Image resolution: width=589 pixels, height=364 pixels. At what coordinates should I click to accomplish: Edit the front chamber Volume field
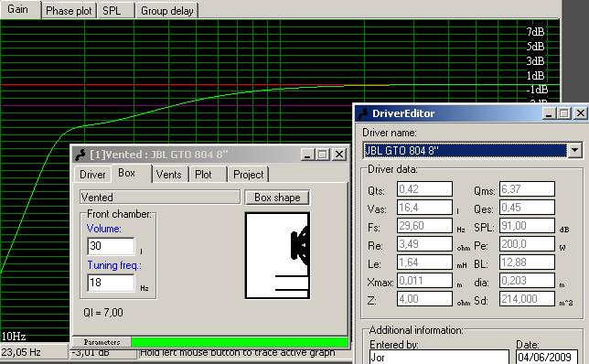[111, 246]
